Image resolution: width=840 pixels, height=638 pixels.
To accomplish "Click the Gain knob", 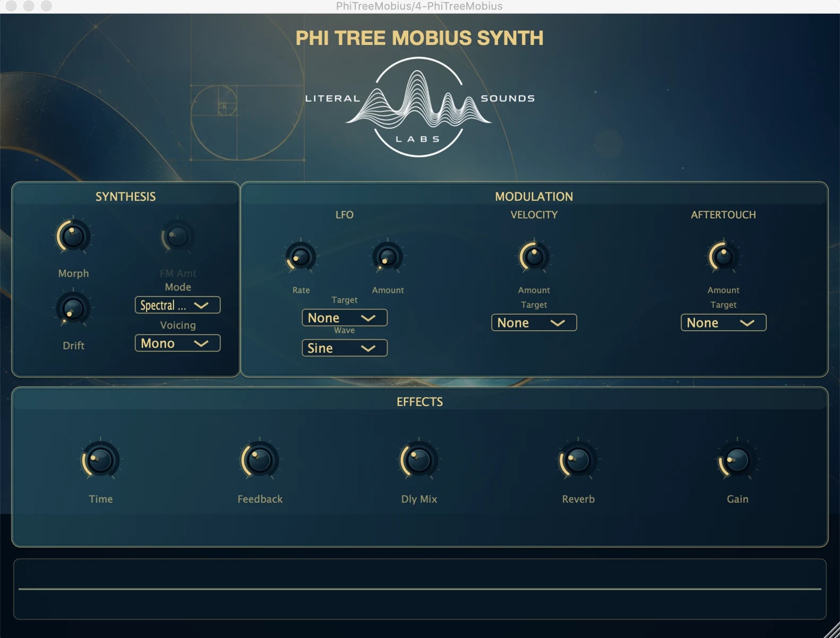I will [737, 460].
